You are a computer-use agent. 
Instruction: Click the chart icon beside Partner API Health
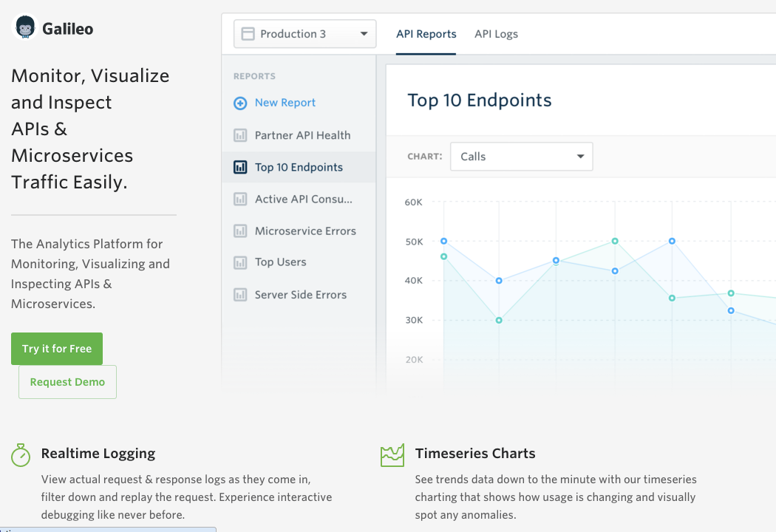click(240, 135)
